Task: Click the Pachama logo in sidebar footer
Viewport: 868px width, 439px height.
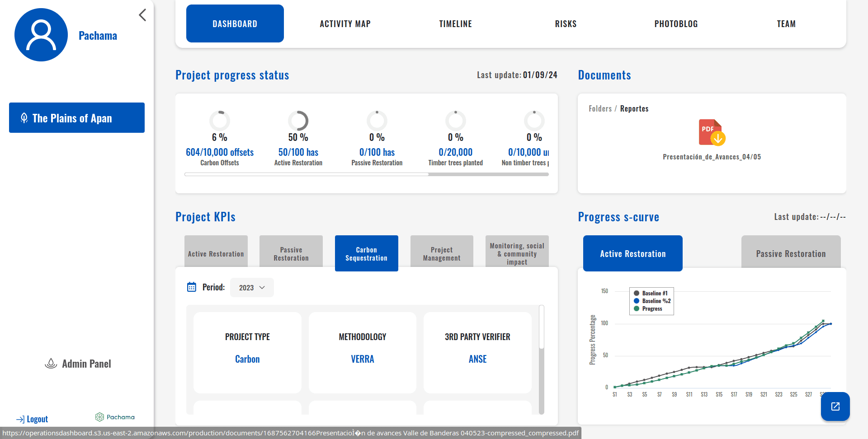Action: tap(115, 417)
